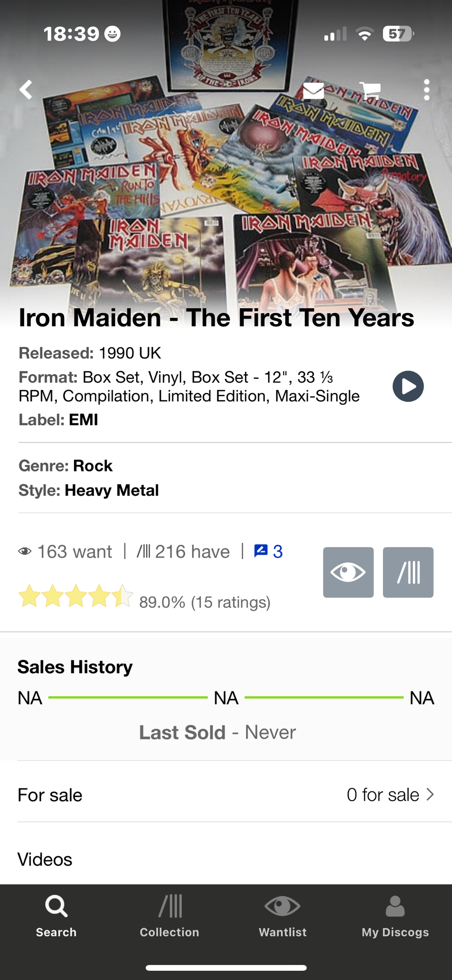Go back using the back arrow

click(x=26, y=90)
